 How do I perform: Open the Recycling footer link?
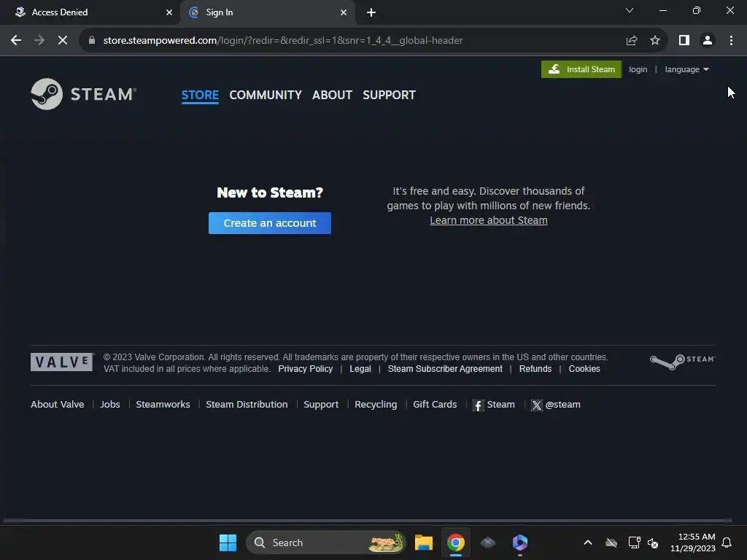(376, 404)
